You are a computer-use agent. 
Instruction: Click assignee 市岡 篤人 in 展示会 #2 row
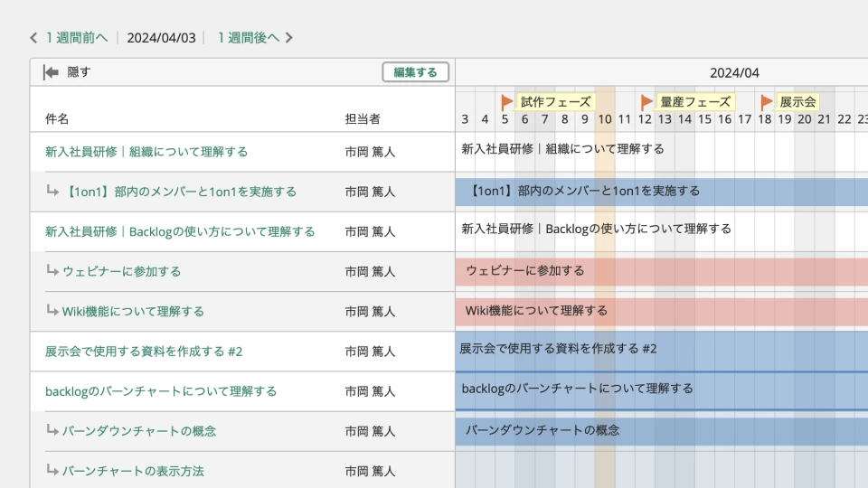click(370, 352)
